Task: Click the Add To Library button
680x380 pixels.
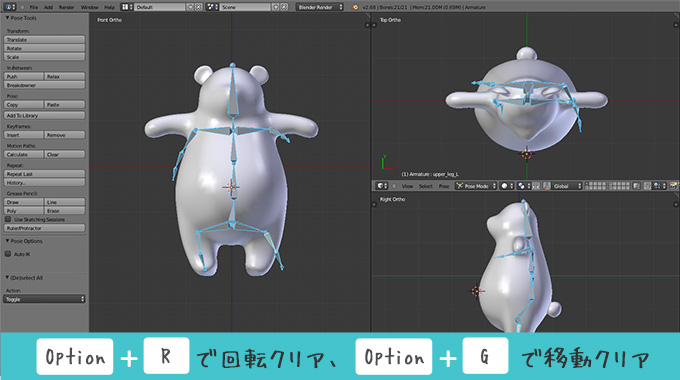Action: [x=44, y=115]
